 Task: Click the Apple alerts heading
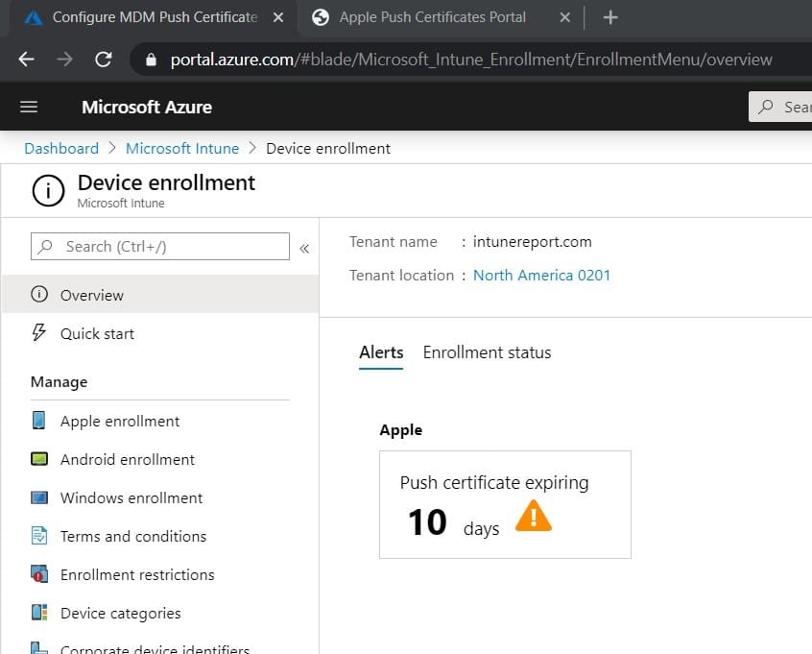coord(401,429)
